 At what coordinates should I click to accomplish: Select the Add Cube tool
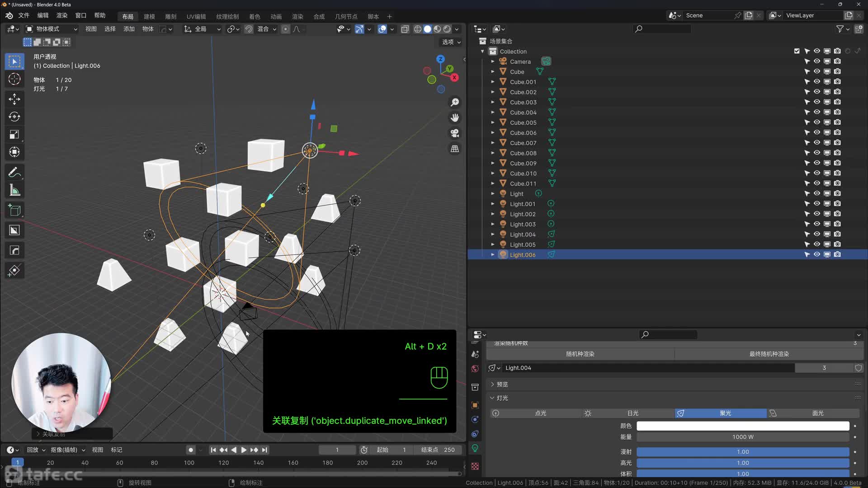[14, 210]
